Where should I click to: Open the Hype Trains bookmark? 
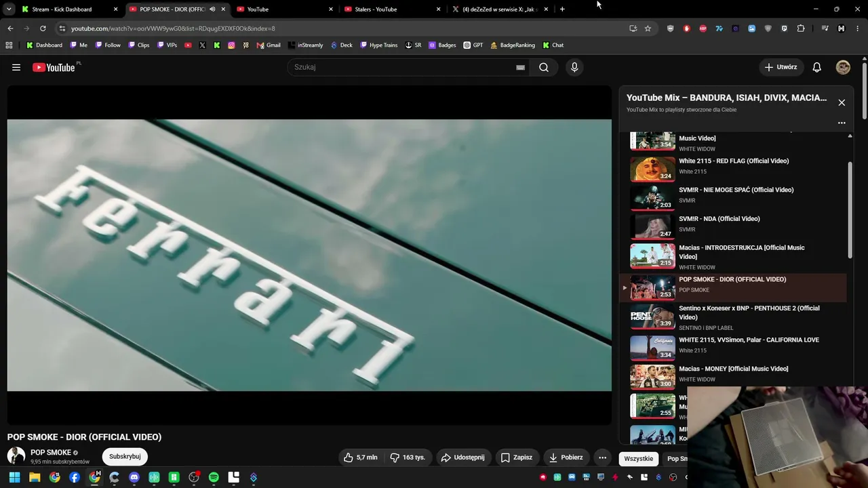pos(379,45)
